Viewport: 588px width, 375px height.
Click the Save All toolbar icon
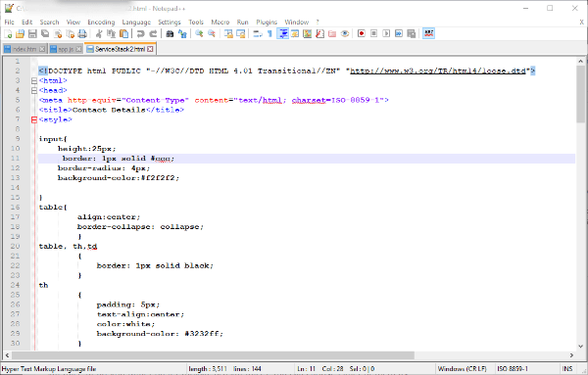(45, 33)
